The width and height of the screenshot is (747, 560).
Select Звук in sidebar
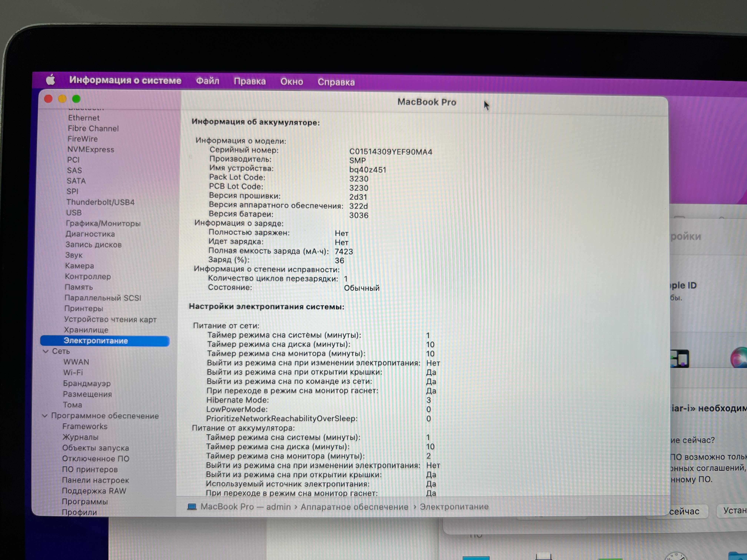tap(74, 255)
